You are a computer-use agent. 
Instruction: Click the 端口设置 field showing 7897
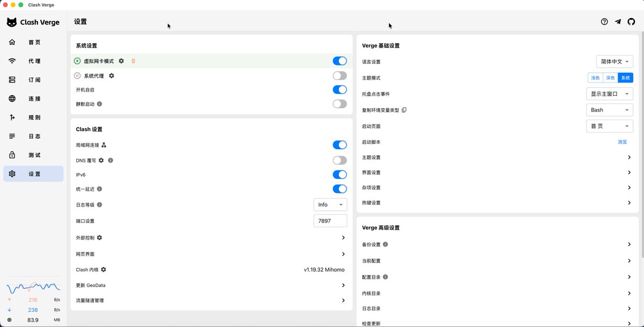pos(330,221)
